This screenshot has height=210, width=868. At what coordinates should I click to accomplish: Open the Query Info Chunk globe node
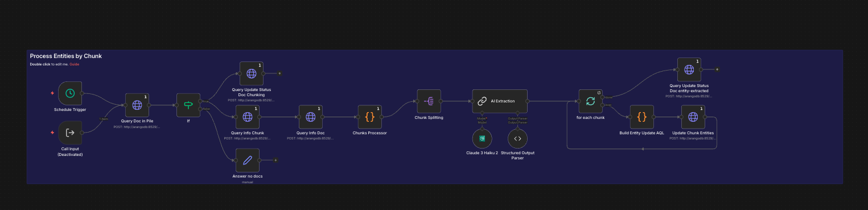pyautogui.click(x=248, y=117)
